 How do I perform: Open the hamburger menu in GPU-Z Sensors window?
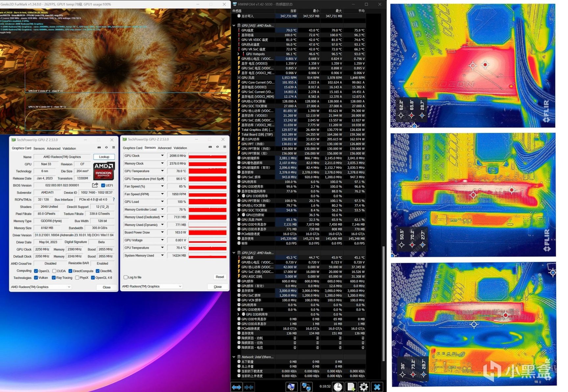coord(225,147)
